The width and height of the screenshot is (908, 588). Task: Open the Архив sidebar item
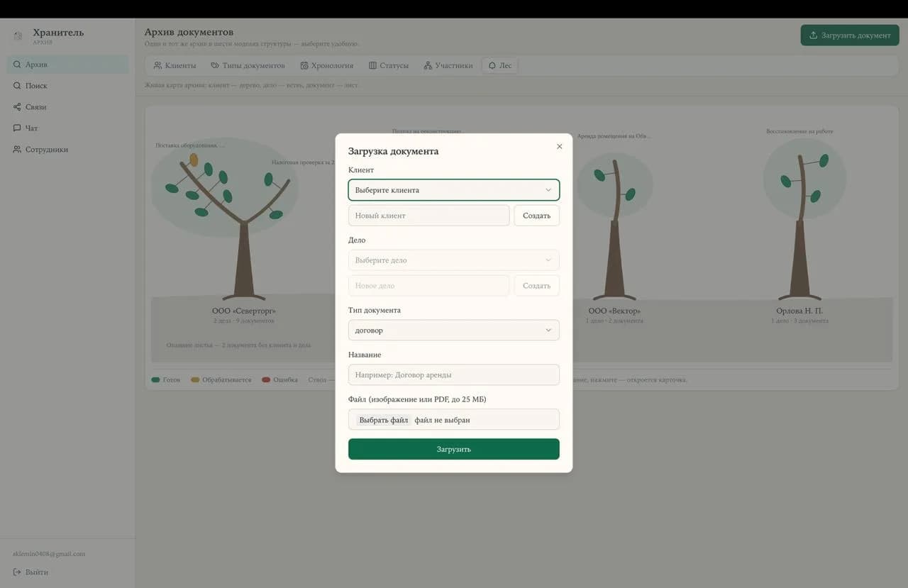[x=68, y=65]
